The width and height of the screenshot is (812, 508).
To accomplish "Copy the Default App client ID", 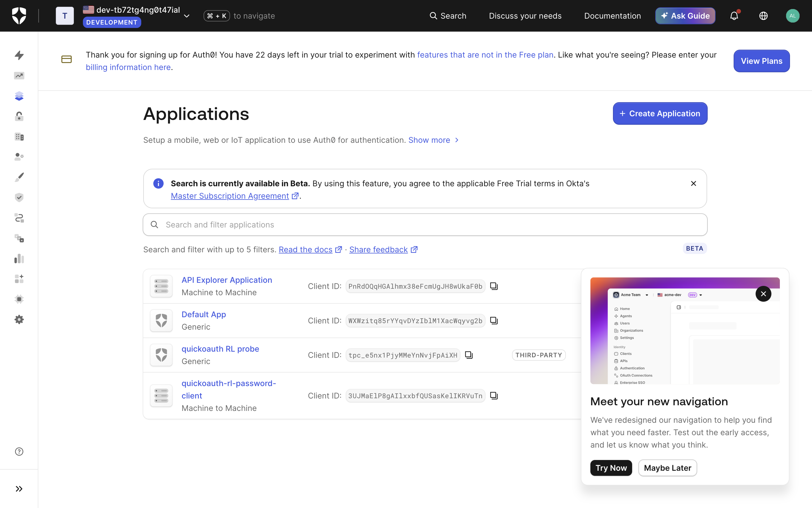I will click(494, 321).
